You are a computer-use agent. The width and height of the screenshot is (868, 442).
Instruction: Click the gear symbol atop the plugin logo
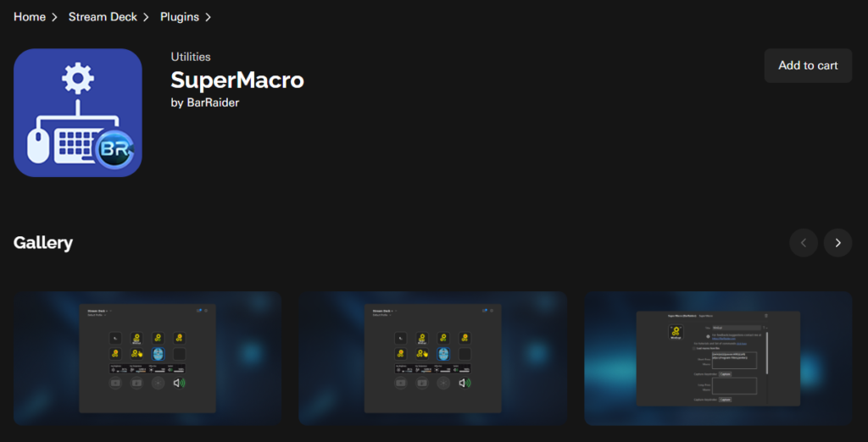coord(77,78)
